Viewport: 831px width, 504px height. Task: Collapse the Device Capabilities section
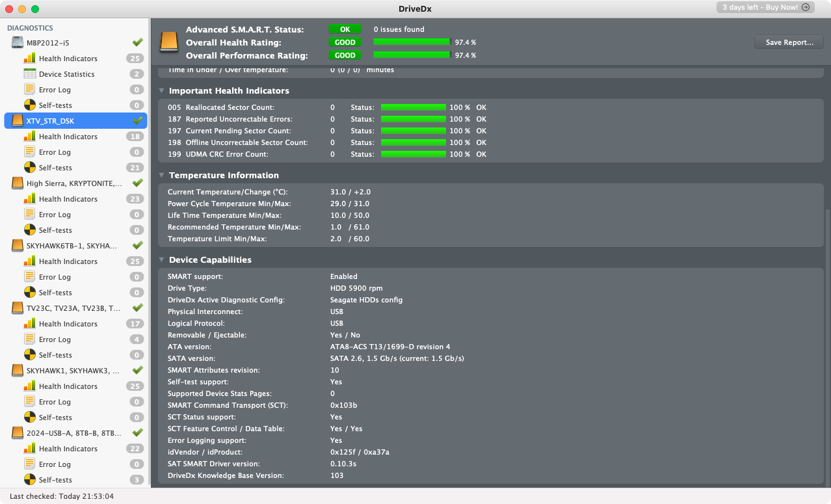click(161, 259)
